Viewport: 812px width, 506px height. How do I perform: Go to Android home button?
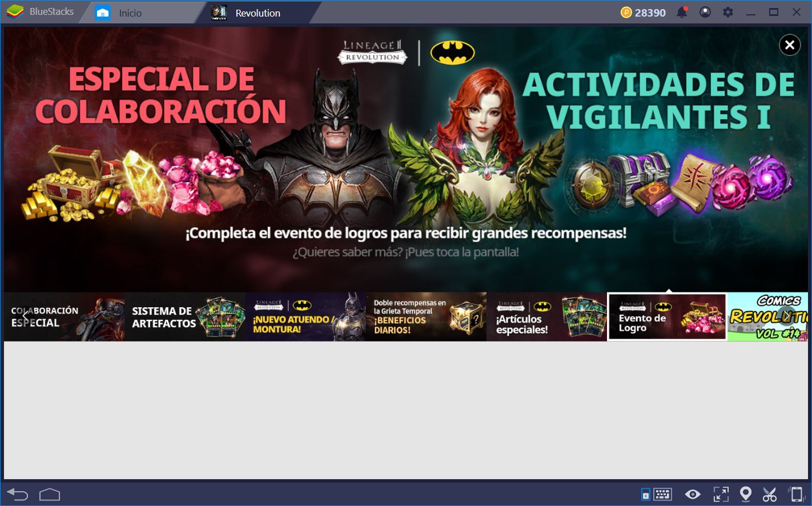pos(50,494)
